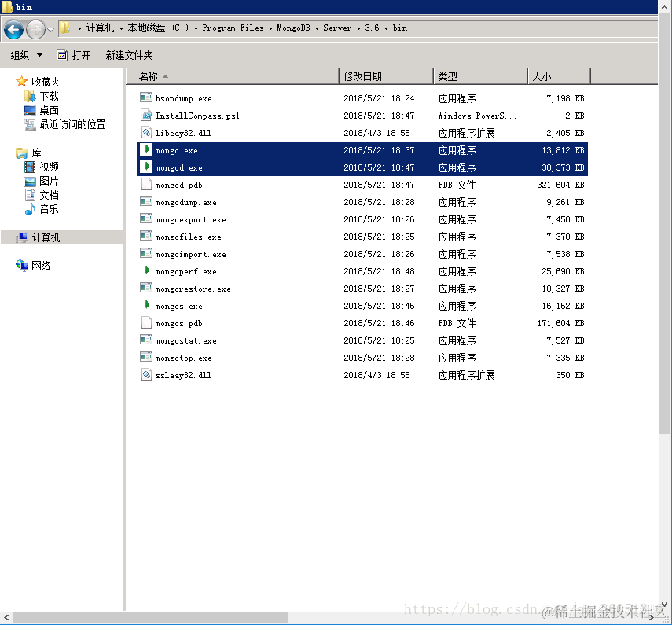The height and width of the screenshot is (625, 672).
Task: Select mongofiles.exe file icon
Action: point(146,236)
